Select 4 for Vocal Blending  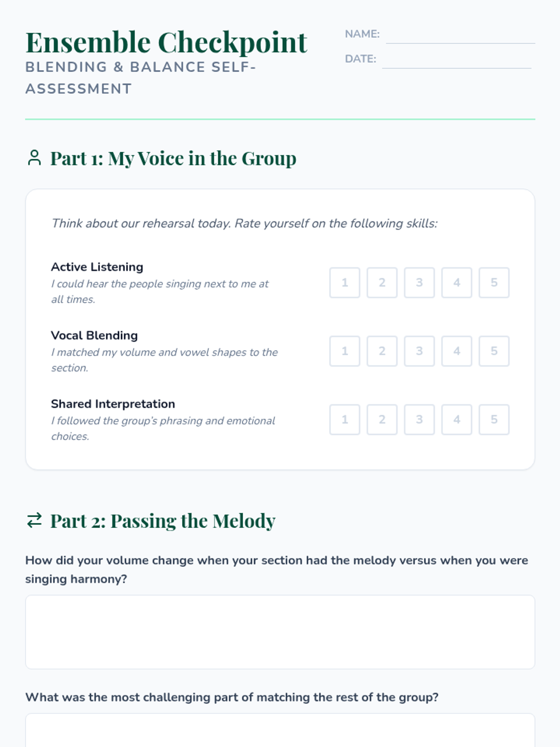456,351
